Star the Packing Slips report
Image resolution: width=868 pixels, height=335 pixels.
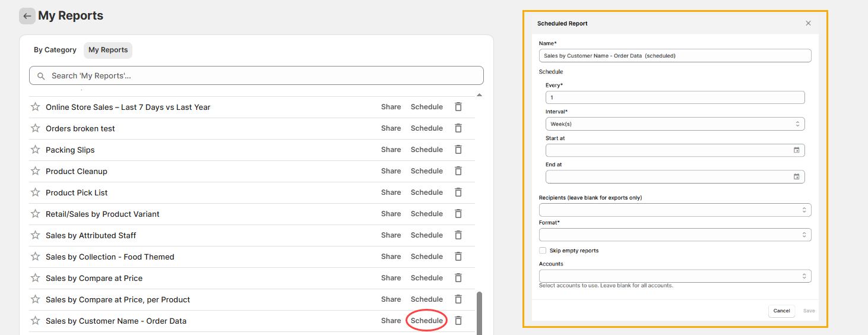click(35, 150)
